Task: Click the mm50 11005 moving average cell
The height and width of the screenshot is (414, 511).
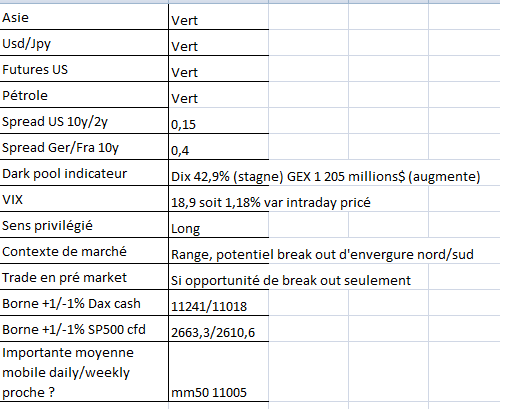Action: click(x=219, y=372)
